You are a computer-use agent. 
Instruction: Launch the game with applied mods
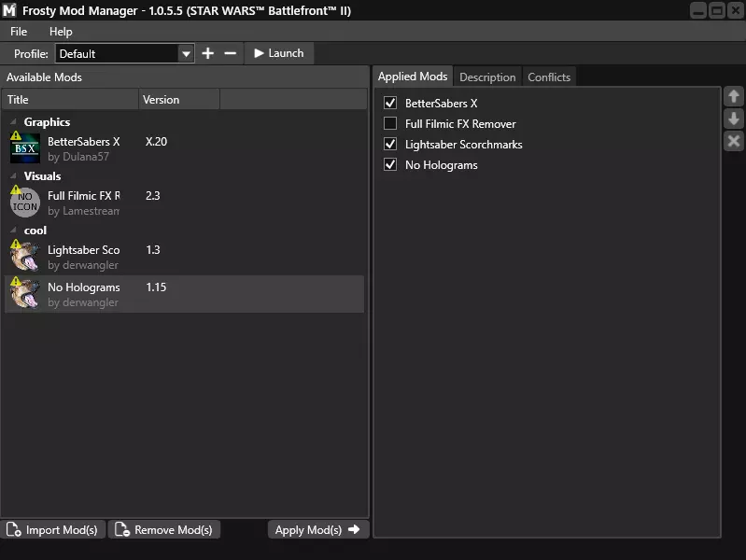(279, 53)
